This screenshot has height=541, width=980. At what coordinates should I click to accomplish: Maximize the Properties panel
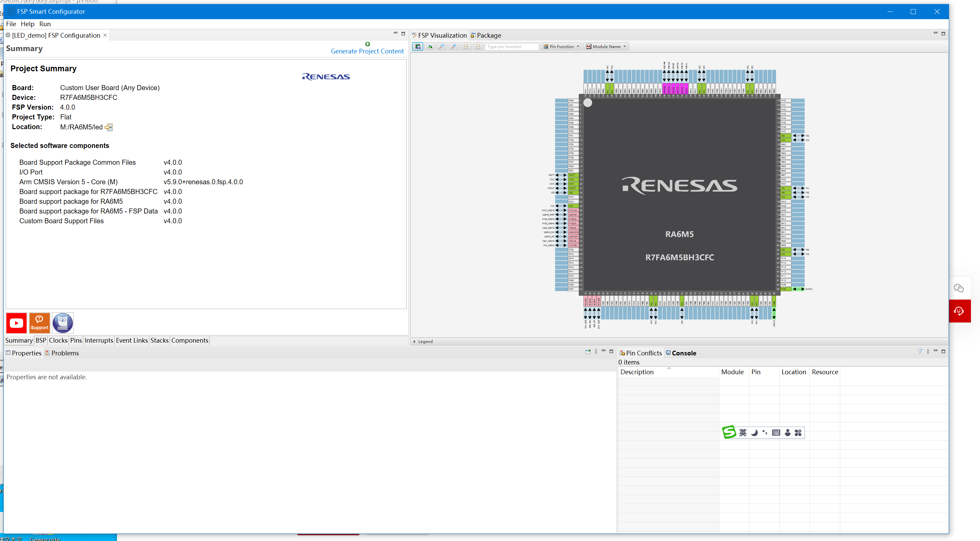[x=611, y=351]
